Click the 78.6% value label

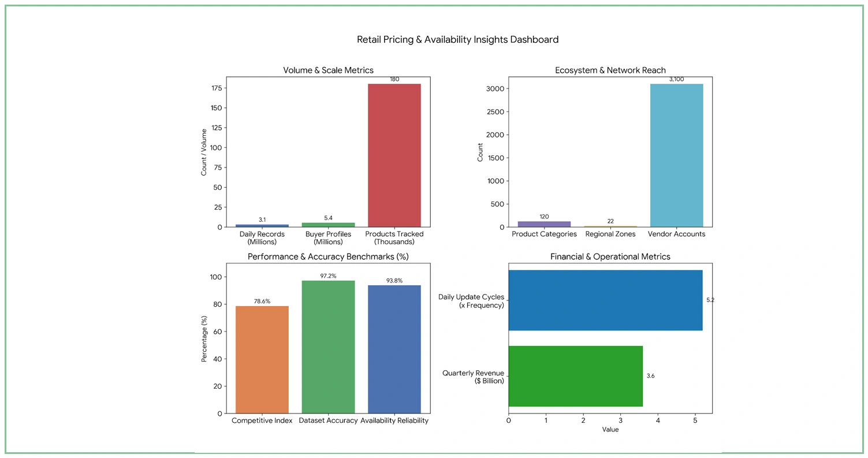262,301
